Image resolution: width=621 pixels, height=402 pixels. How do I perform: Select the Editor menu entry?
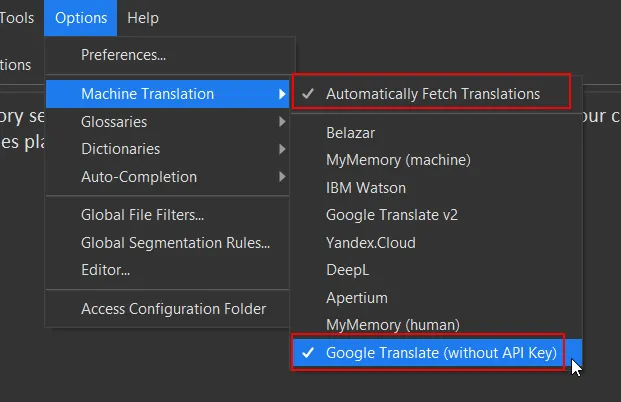(x=105, y=270)
